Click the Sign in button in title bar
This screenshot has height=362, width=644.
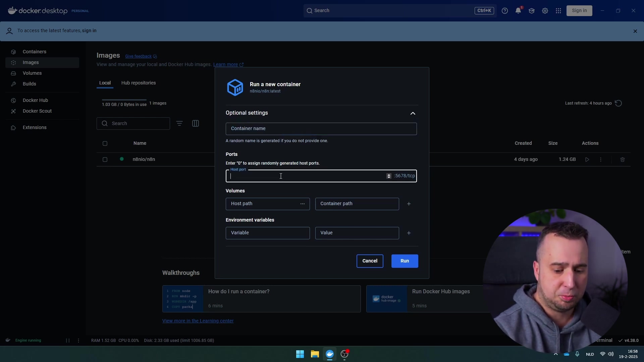pyautogui.click(x=579, y=11)
